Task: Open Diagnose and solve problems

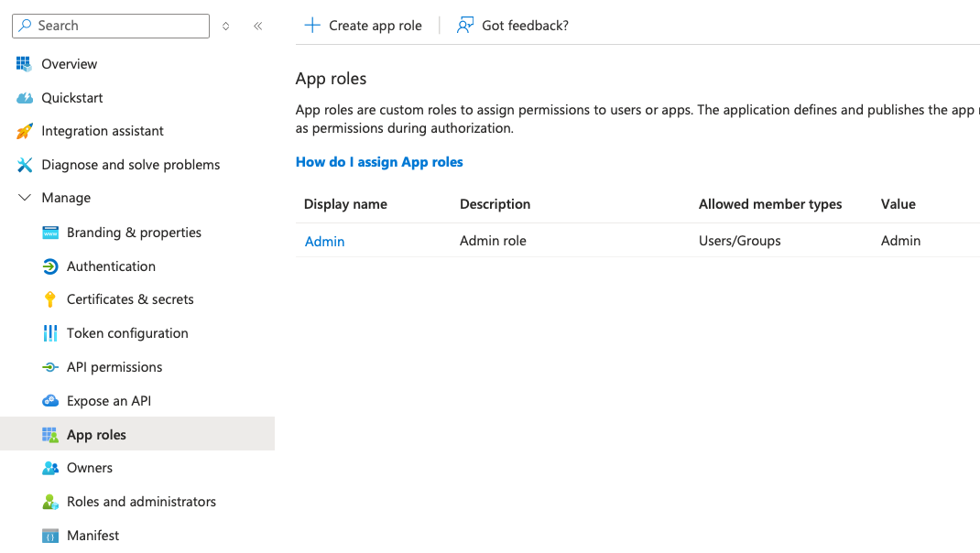Action: tap(131, 164)
